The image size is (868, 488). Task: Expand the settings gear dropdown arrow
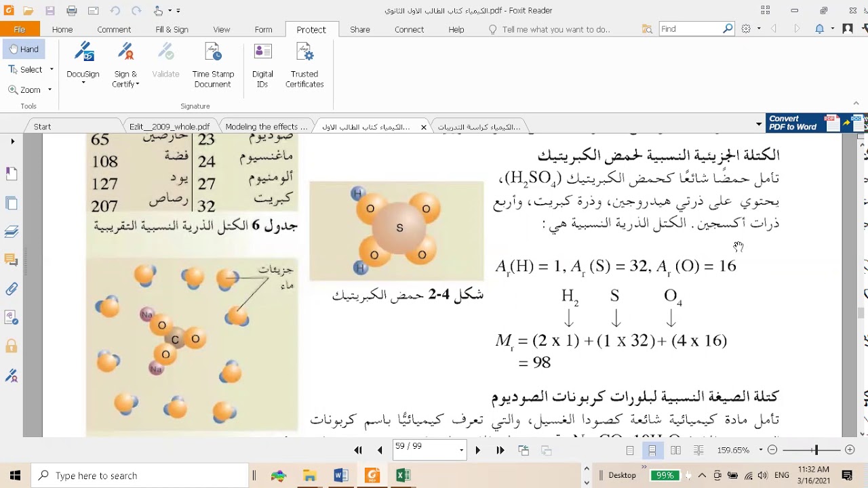tap(759, 28)
